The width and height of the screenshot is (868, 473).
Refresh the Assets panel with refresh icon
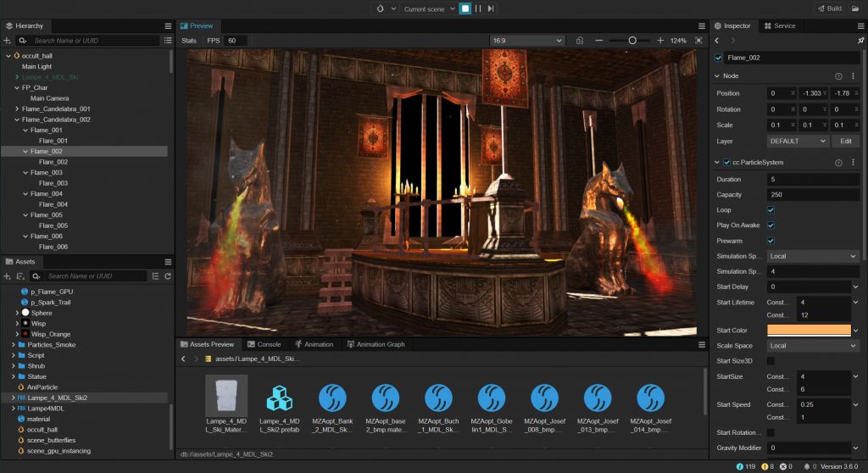(168, 275)
